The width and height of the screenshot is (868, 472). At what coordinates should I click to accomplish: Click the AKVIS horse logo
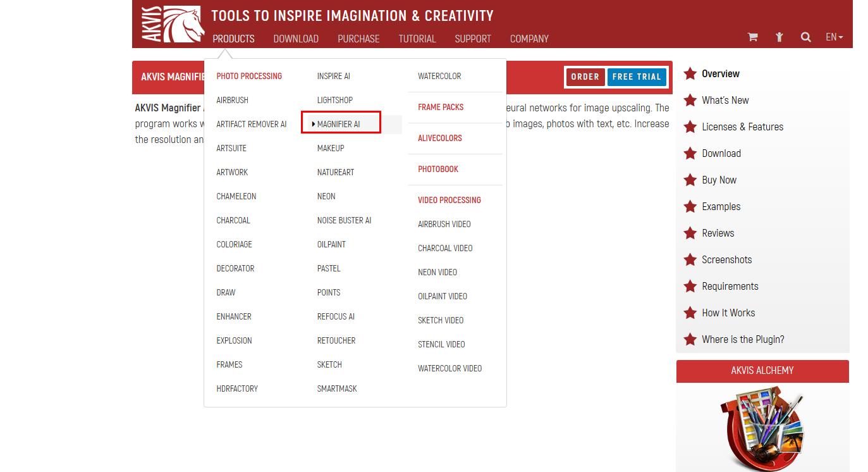173,24
